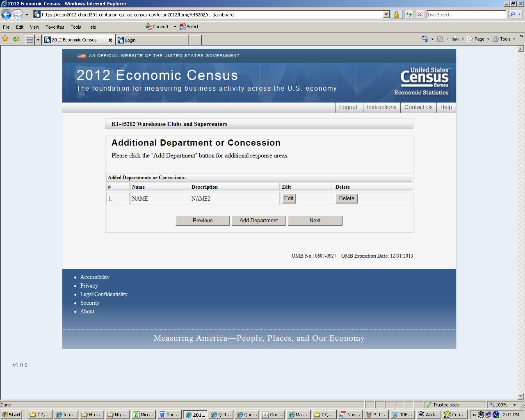Switch to the 2012 Economic Census tab

tap(75, 40)
